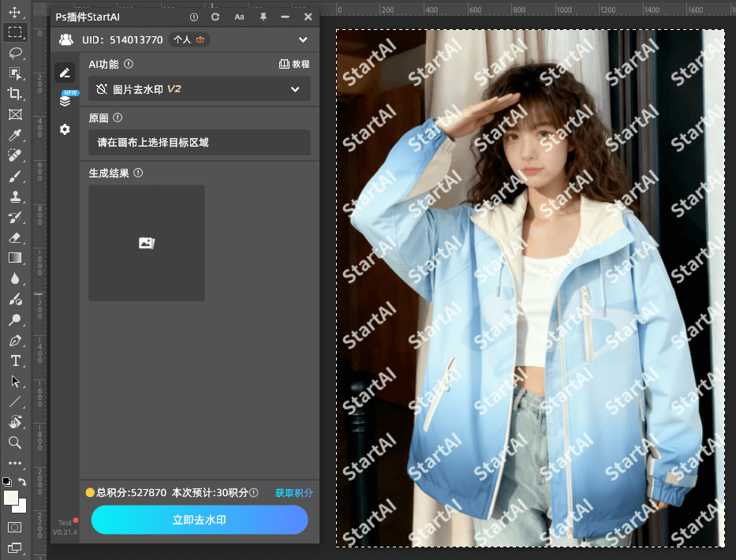Open StartAI plugin settings gear
The width and height of the screenshot is (736, 560).
[65, 129]
